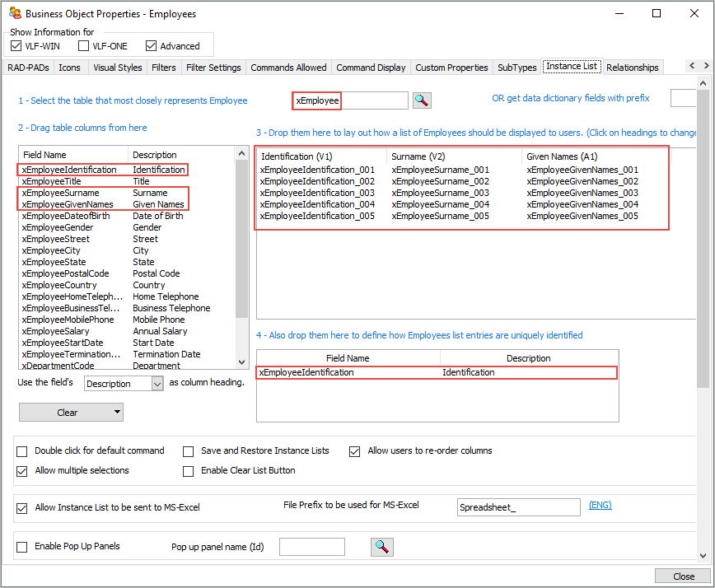Switch to the Icons tab
Viewport: 715px width, 588px height.
[69, 68]
